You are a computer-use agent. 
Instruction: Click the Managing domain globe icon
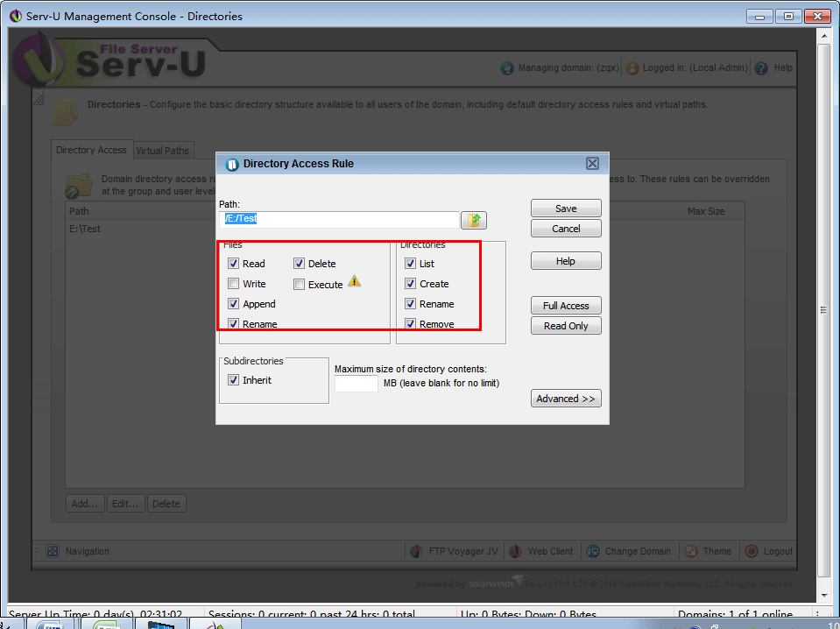pyautogui.click(x=507, y=68)
